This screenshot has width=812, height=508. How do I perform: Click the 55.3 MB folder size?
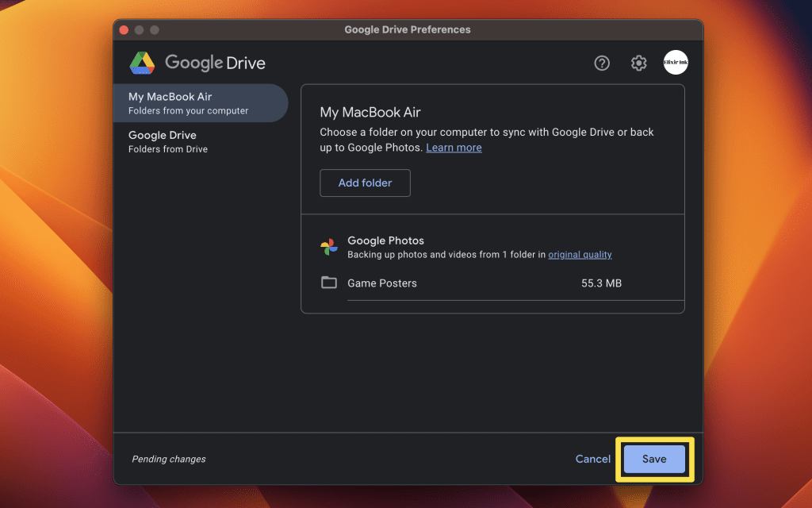pyautogui.click(x=601, y=283)
